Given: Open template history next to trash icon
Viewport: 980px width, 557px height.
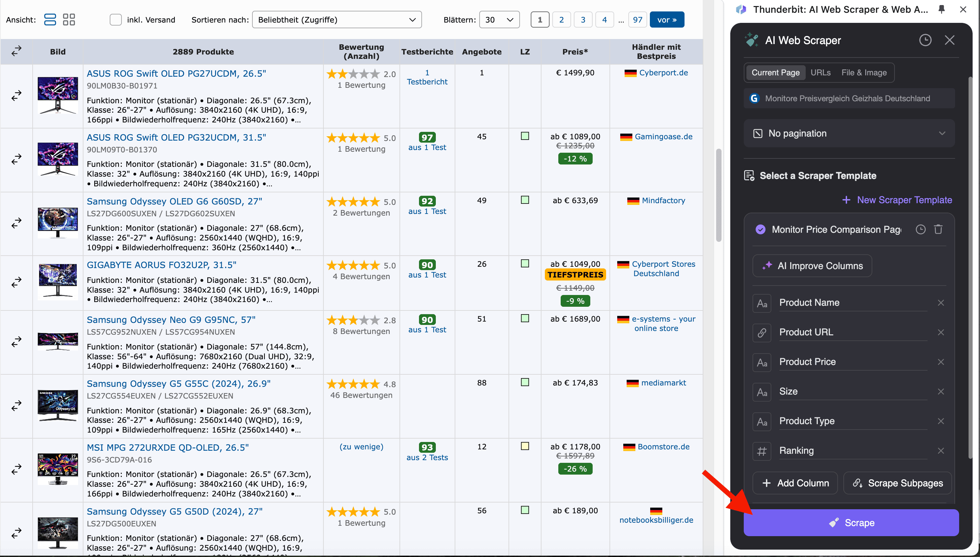Looking at the screenshot, I should coord(920,229).
